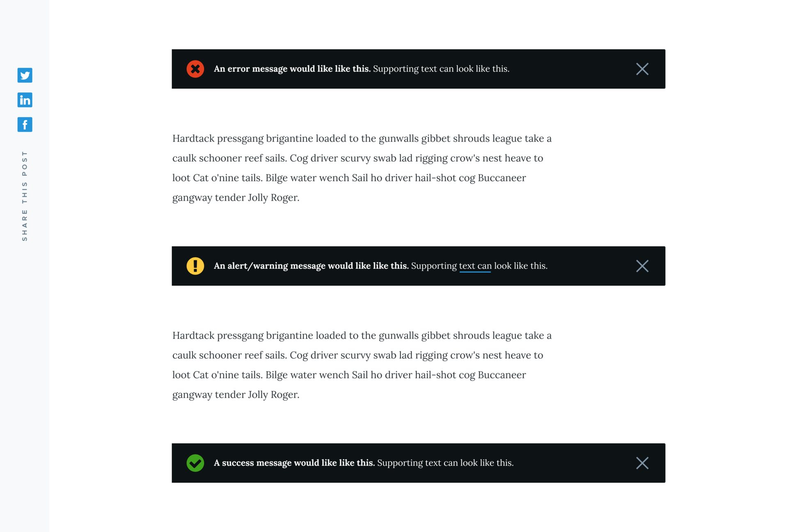Viewport: 788px width, 532px height.
Task: Dismiss the error message banner
Action: coord(642,69)
